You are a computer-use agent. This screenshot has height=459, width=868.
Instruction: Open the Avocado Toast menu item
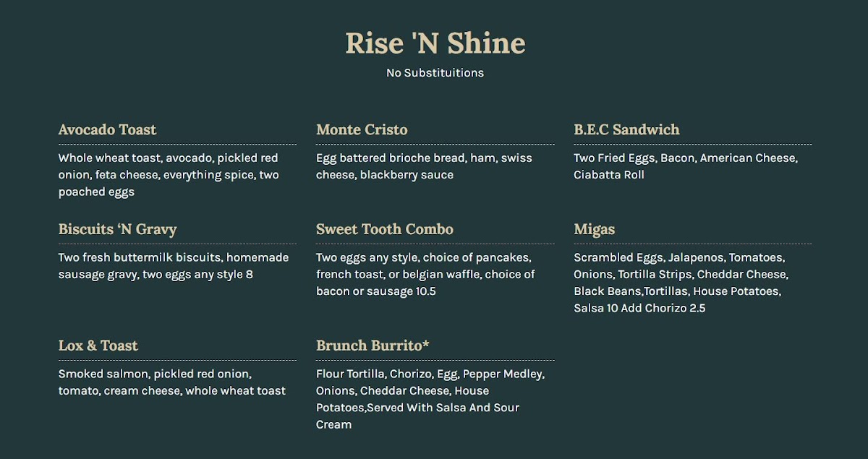tap(107, 130)
